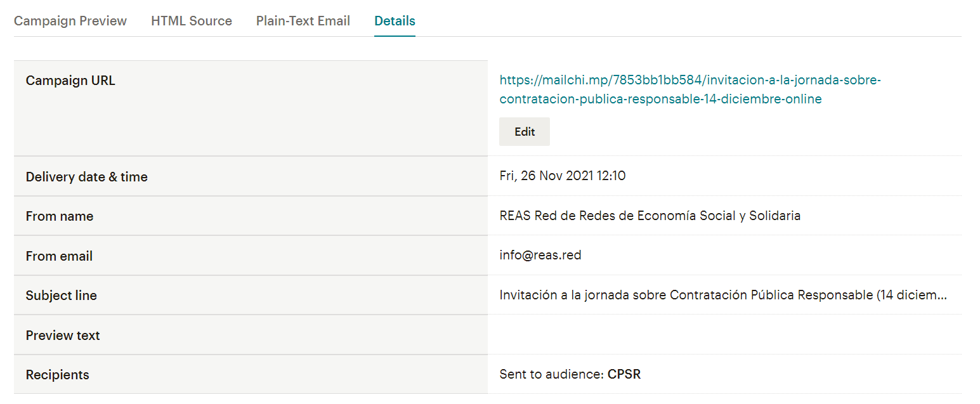Screen dimensions: 980x404
Task: Switch to the Campaign Preview tab
Action: [70, 21]
